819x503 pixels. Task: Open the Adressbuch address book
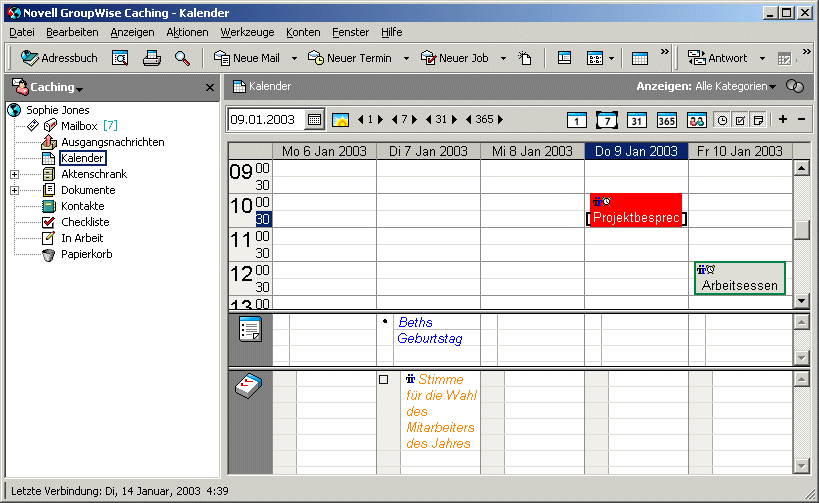click(x=59, y=58)
